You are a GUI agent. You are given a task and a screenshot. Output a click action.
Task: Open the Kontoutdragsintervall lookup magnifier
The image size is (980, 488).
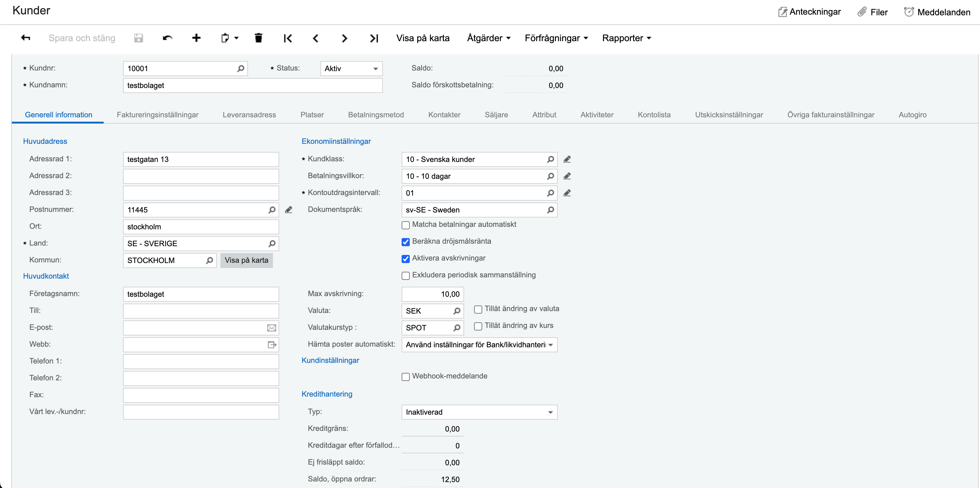coord(550,193)
